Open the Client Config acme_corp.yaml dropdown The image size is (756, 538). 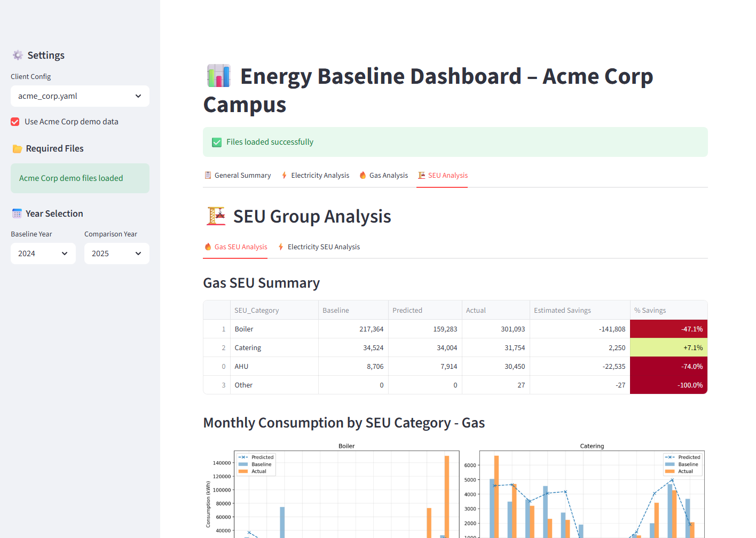80,96
